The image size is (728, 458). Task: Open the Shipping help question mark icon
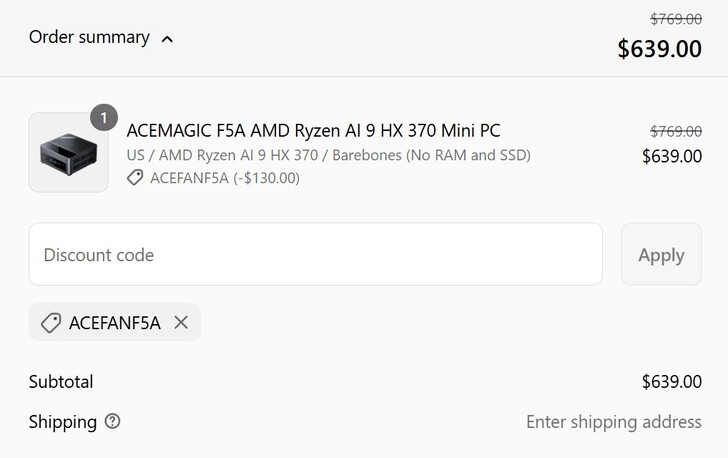click(x=112, y=421)
